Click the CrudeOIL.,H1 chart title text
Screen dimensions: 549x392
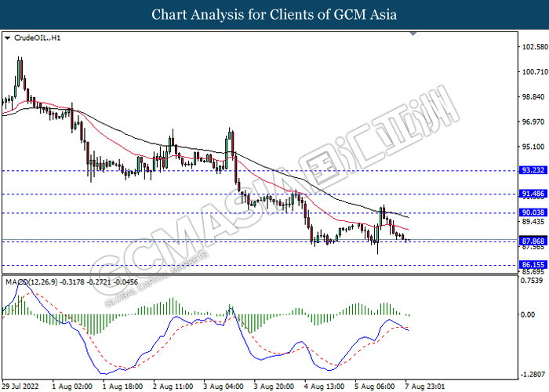point(37,38)
